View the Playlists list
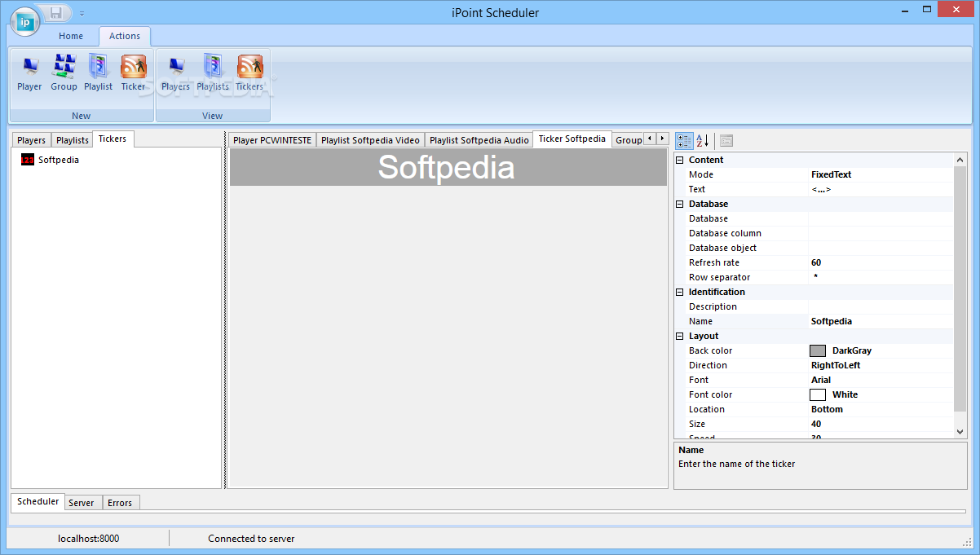The width and height of the screenshot is (980, 555). click(213, 73)
